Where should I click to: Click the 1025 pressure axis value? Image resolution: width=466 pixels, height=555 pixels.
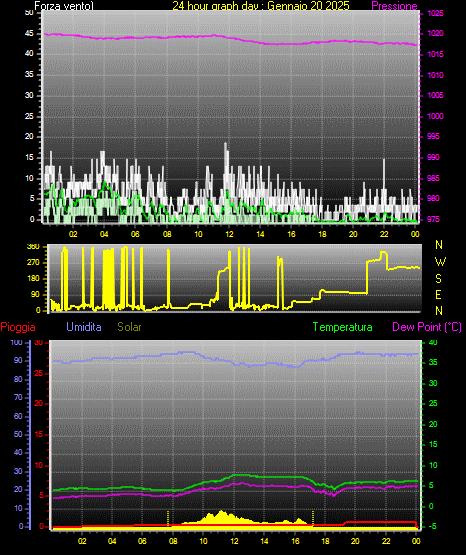click(x=435, y=13)
